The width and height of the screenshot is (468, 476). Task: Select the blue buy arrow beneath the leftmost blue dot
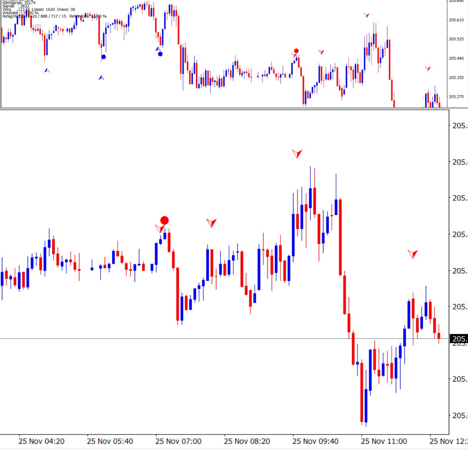(x=101, y=78)
